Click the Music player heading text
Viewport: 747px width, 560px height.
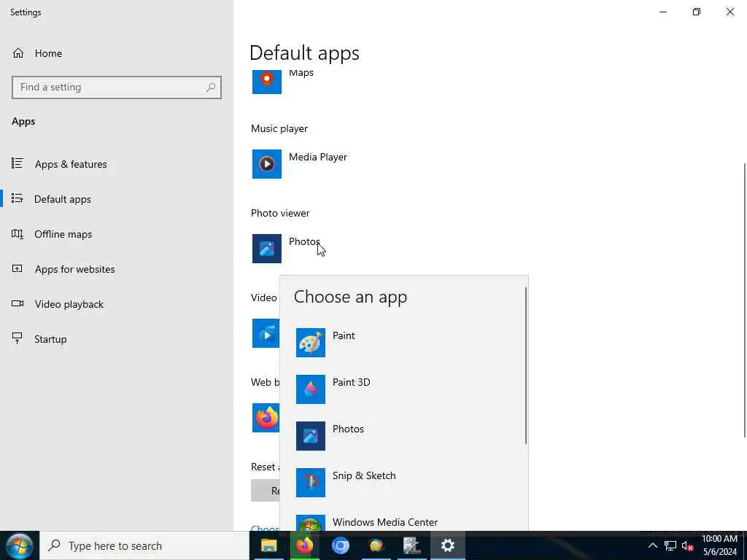pos(279,128)
